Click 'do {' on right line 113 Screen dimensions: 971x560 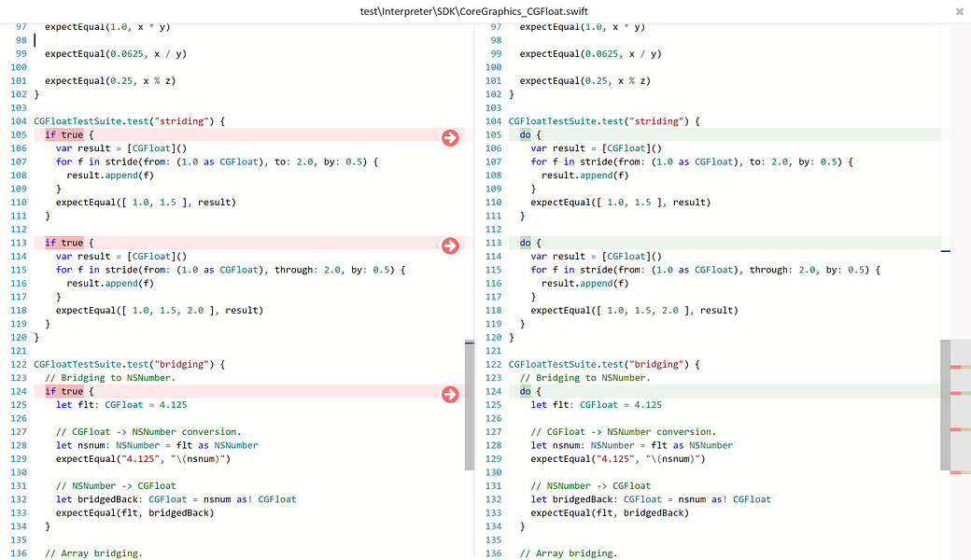pyautogui.click(x=530, y=244)
